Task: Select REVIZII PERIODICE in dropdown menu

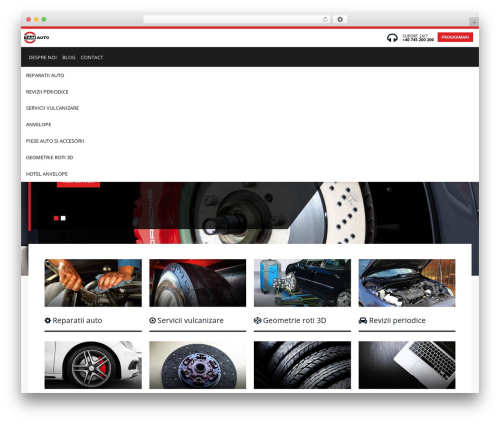Action: (x=47, y=92)
